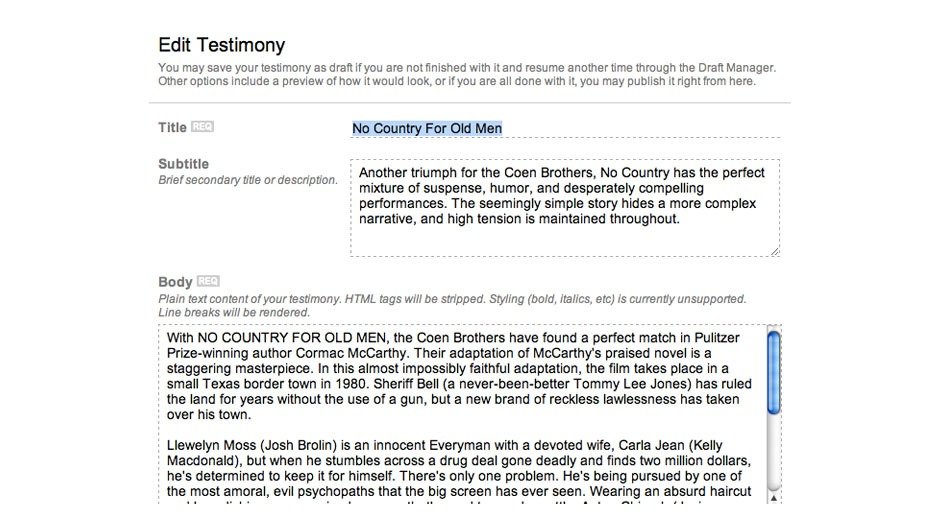The image size is (940, 530).
Task: Focus the Title field with 'No Country For Old Men'
Action: pos(565,128)
